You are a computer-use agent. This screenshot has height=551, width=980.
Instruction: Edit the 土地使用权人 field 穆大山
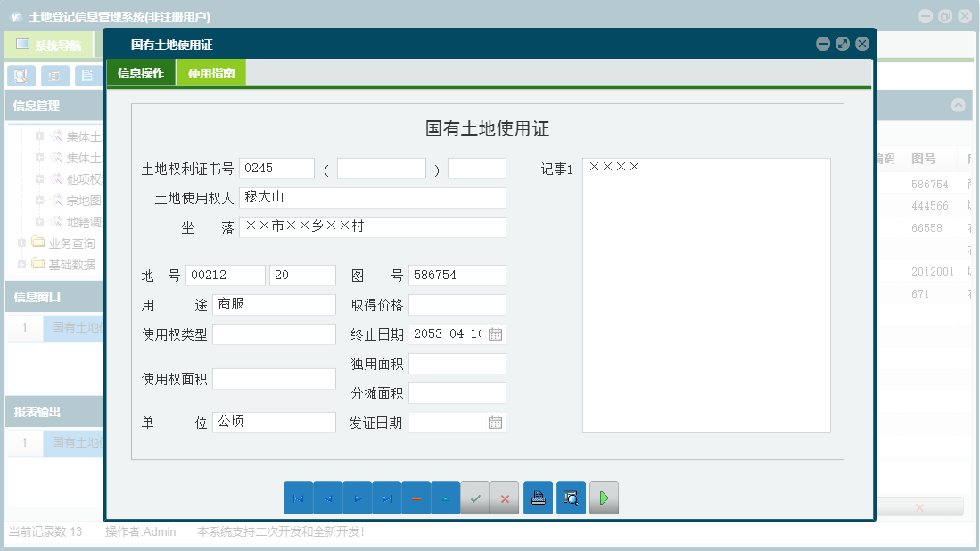pos(373,198)
